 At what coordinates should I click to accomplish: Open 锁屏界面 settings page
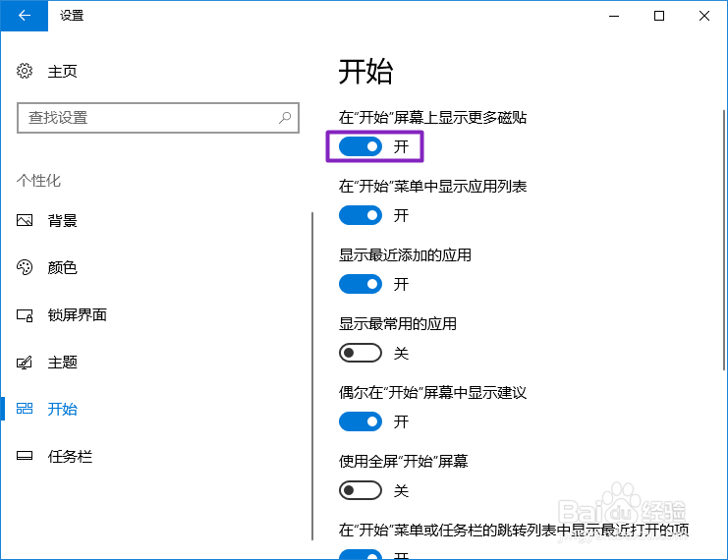click(77, 315)
